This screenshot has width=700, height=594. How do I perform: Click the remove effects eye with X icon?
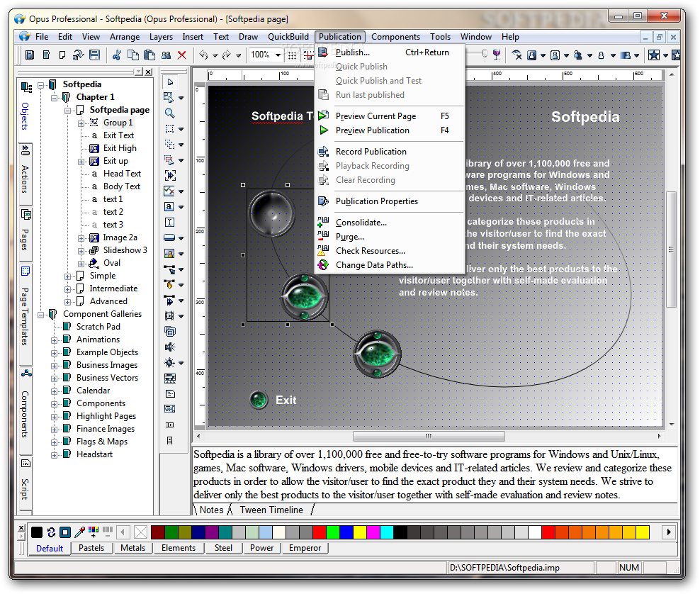pos(516,55)
